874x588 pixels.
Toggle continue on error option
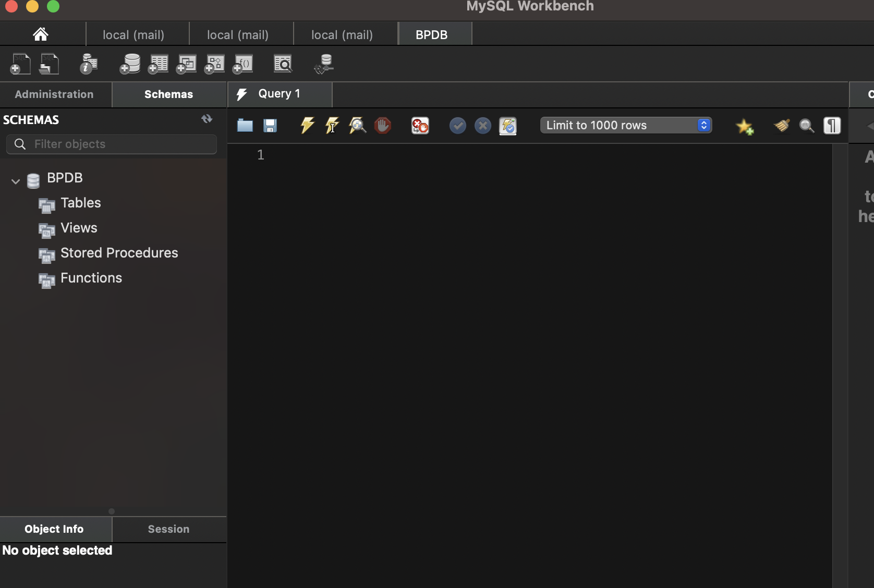pyautogui.click(x=420, y=126)
